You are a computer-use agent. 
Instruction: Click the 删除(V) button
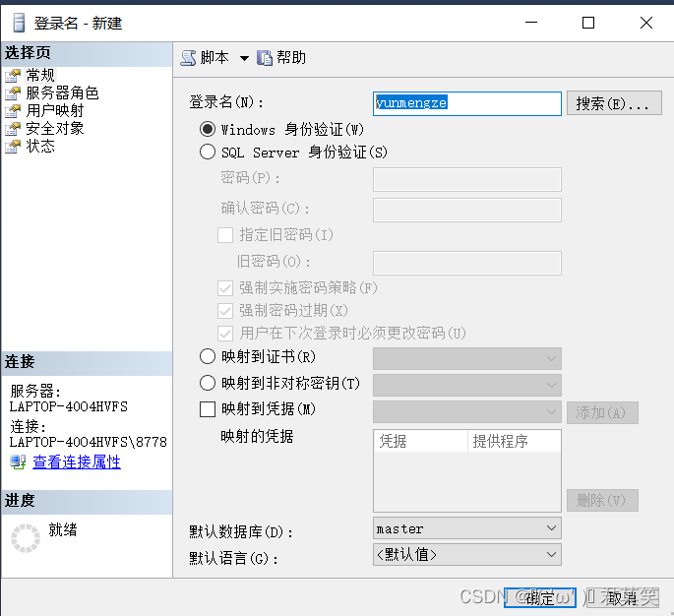pos(602,500)
